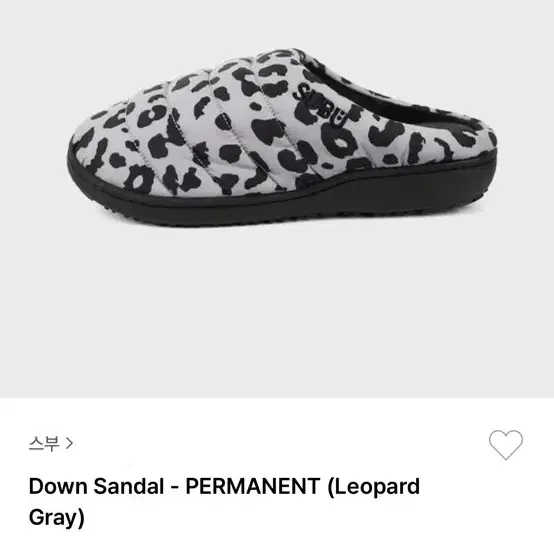Select the Down Sandal product title text
This screenshot has width=554, height=554.
point(224,501)
